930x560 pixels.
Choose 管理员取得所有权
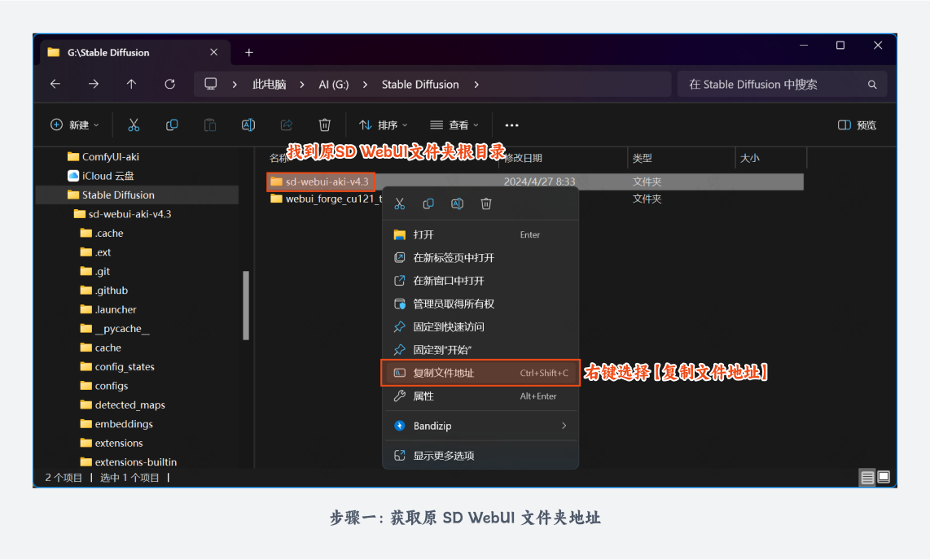[480, 304]
